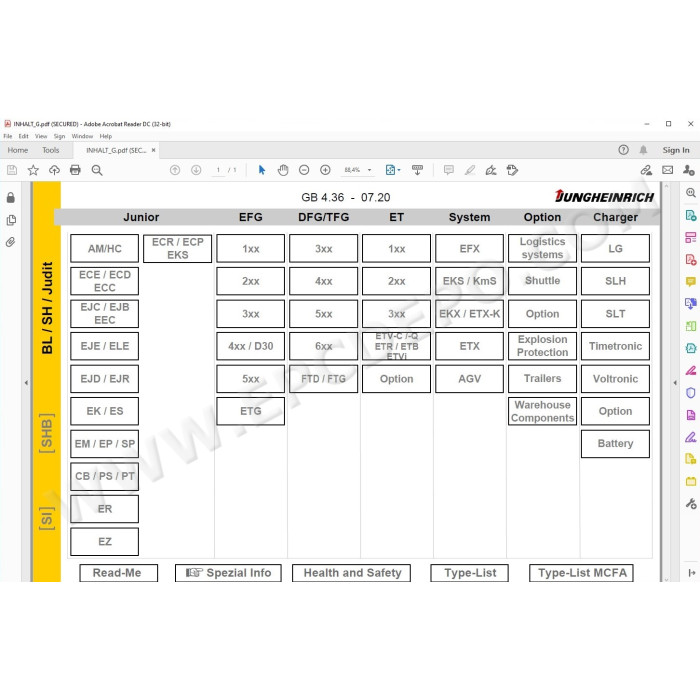
Task: Open the ETG box under EFG
Action: click(x=250, y=411)
